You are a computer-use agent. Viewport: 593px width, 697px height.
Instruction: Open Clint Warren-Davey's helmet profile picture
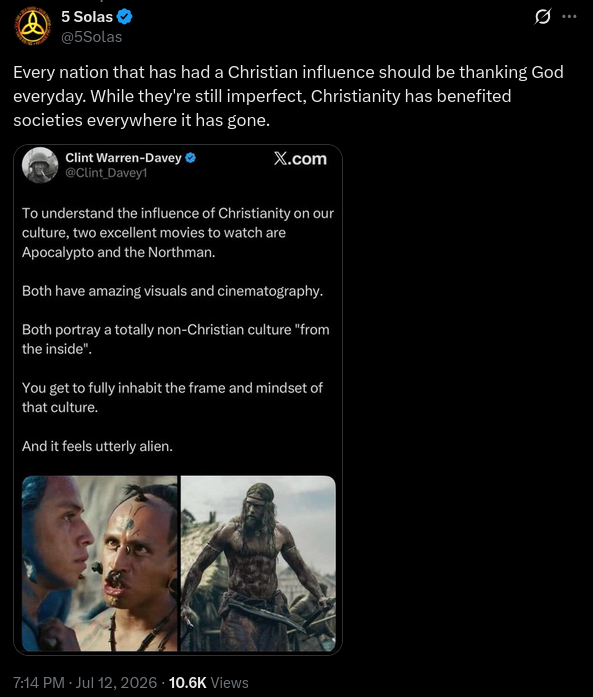pyautogui.click(x=40, y=165)
